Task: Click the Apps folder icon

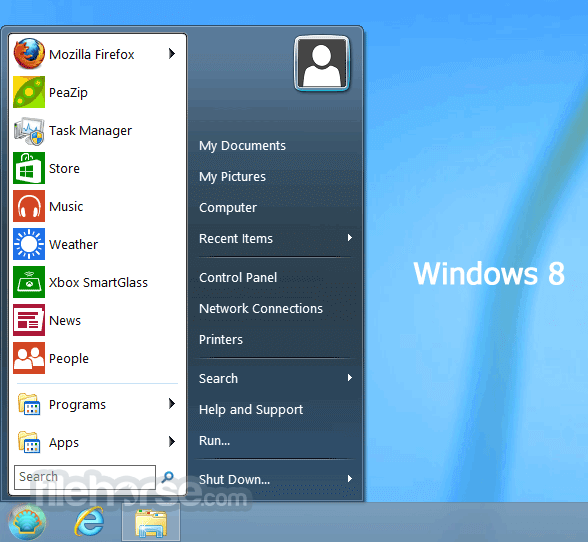Action: tap(29, 442)
